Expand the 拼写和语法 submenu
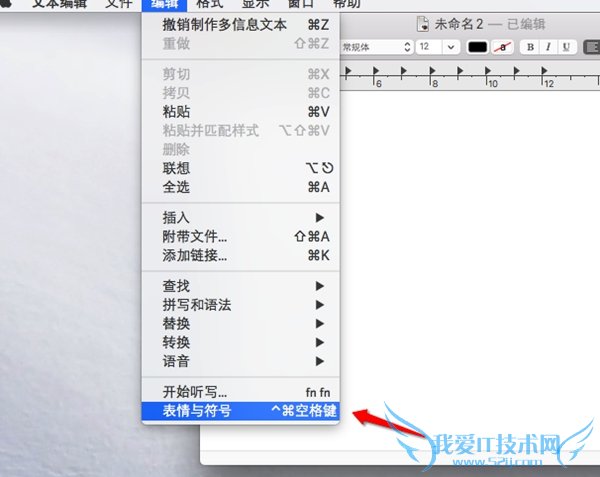The width and height of the screenshot is (600, 477). click(x=241, y=305)
